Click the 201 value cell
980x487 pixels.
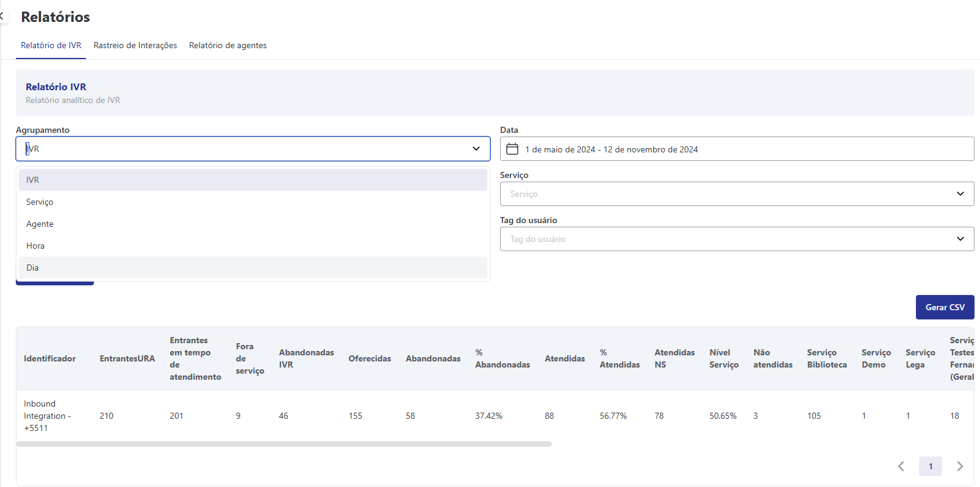(x=176, y=416)
